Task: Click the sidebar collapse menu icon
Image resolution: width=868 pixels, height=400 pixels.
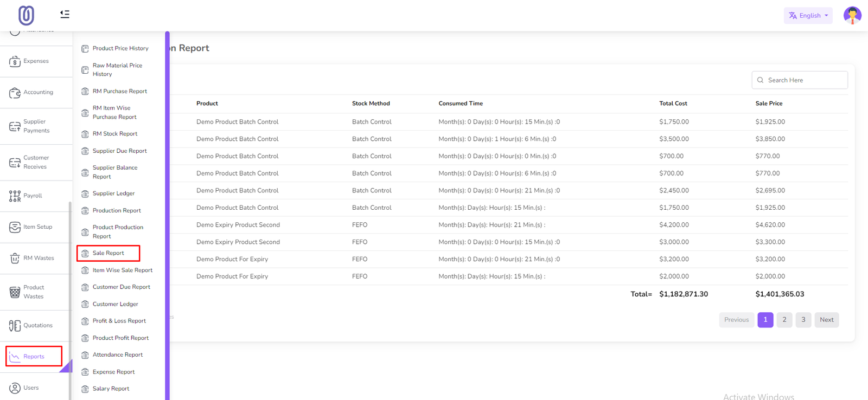Action: [65, 14]
